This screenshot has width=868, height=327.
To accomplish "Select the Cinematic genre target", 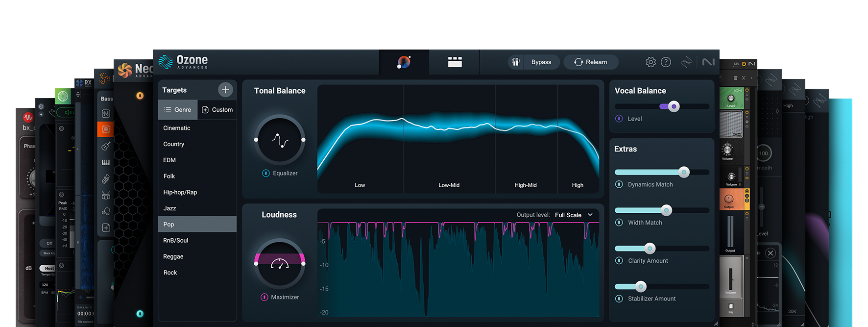I will point(197,128).
